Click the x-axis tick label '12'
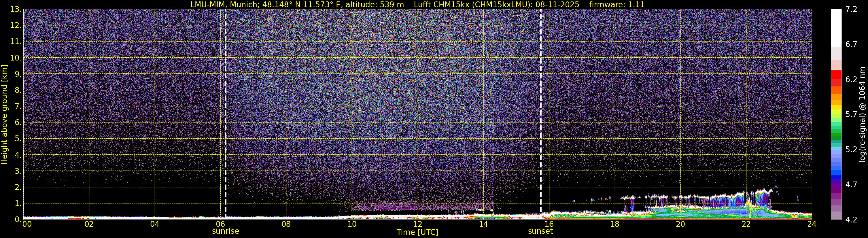The height and width of the screenshot is (238, 868). [417, 224]
